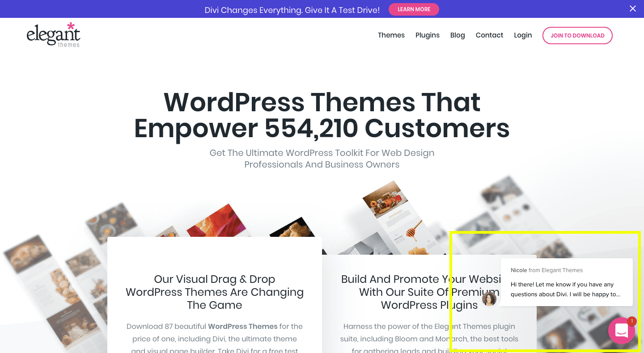Click the "Divi Changes Everything" banner text
The height and width of the screenshot is (353, 644).
coord(292,10)
